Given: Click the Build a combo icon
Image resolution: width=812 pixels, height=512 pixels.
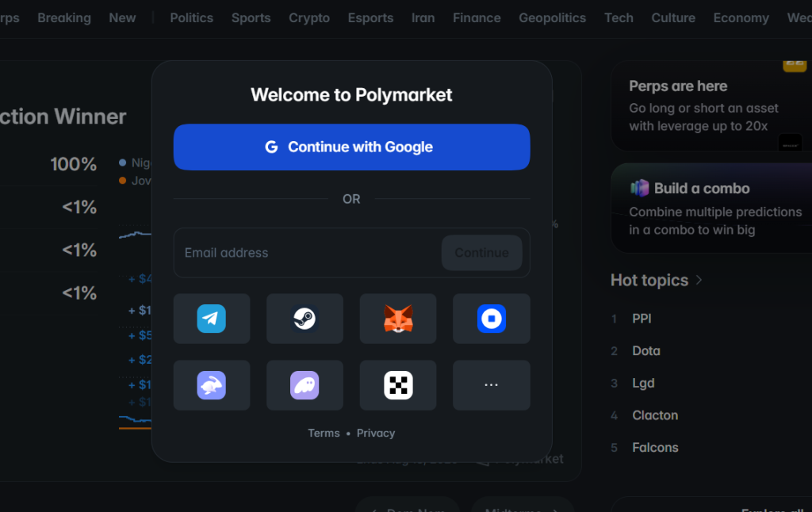Looking at the screenshot, I should click(640, 188).
